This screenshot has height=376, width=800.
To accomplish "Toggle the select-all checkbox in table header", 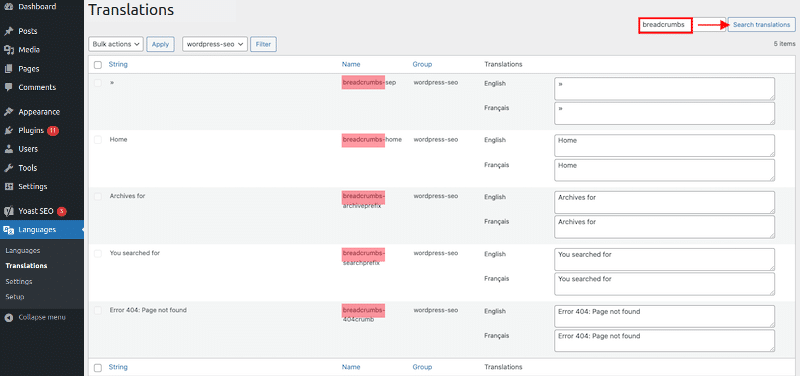I will 98,65.
